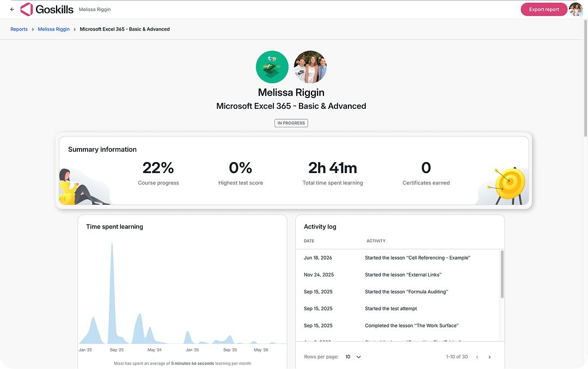
Task: Click the DATE column header
Action: tap(309, 241)
